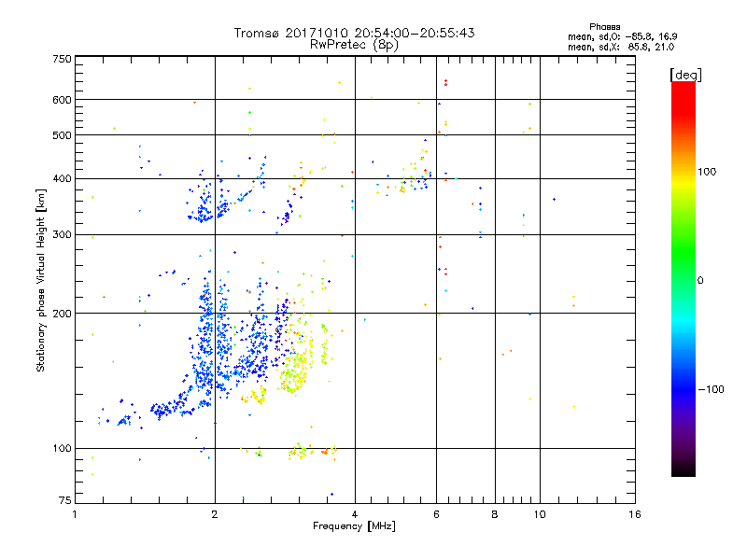The width and height of the screenshot is (747, 560).
Task: Click the plot title 'Tromsø 20171010 20:54:00-20:55:43'
Action: [354, 33]
